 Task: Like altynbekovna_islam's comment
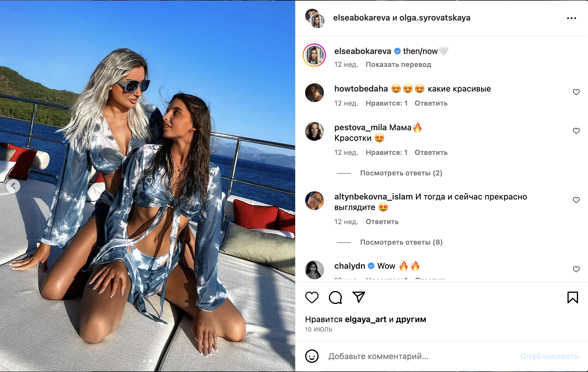coord(576,200)
